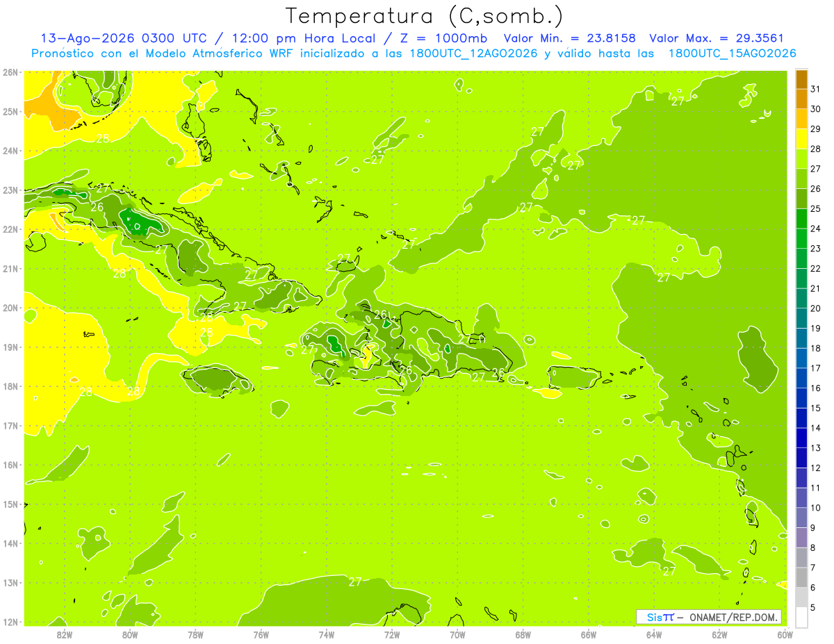
Task: Pick the white legend swatch below label 5
Action: (x=801, y=617)
